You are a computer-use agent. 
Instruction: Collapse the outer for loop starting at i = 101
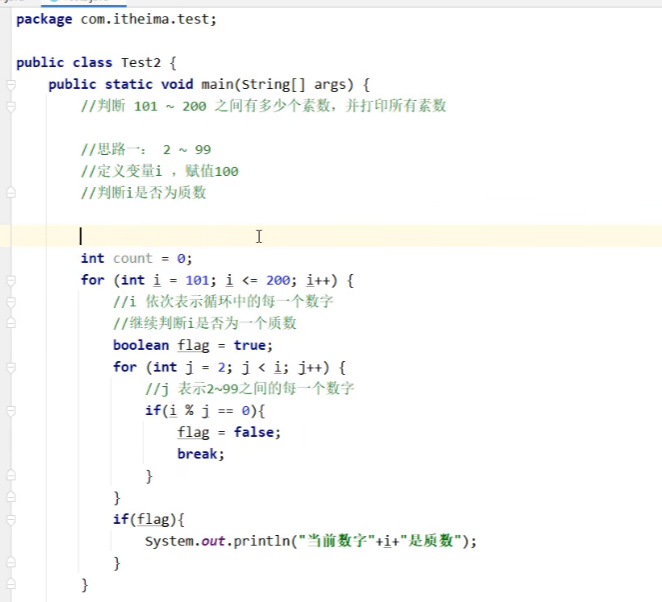(x=11, y=281)
